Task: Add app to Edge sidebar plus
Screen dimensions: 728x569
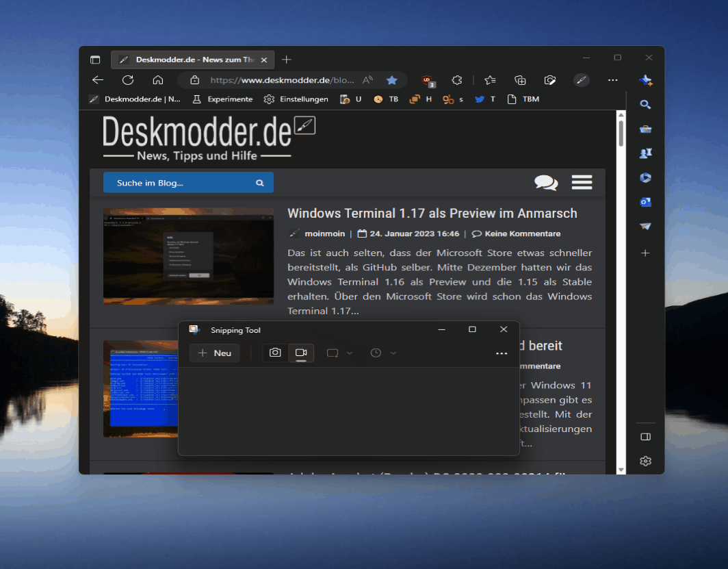Action: pyautogui.click(x=645, y=253)
